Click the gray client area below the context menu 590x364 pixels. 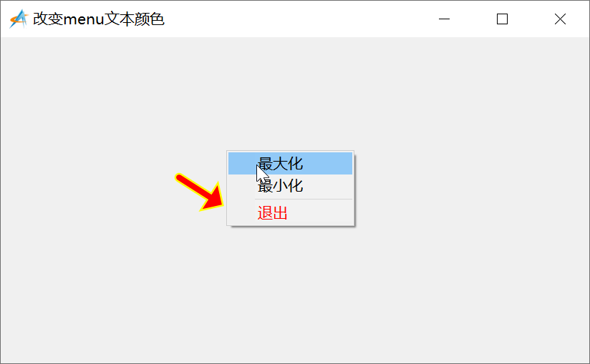click(290, 293)
